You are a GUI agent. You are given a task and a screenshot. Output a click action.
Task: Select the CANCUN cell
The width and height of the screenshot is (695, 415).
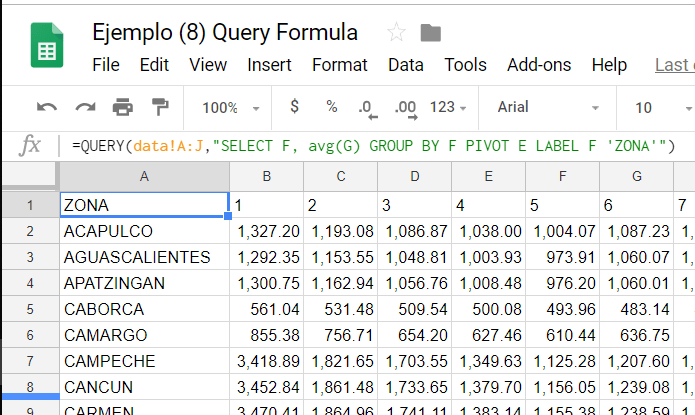[144, 387]
